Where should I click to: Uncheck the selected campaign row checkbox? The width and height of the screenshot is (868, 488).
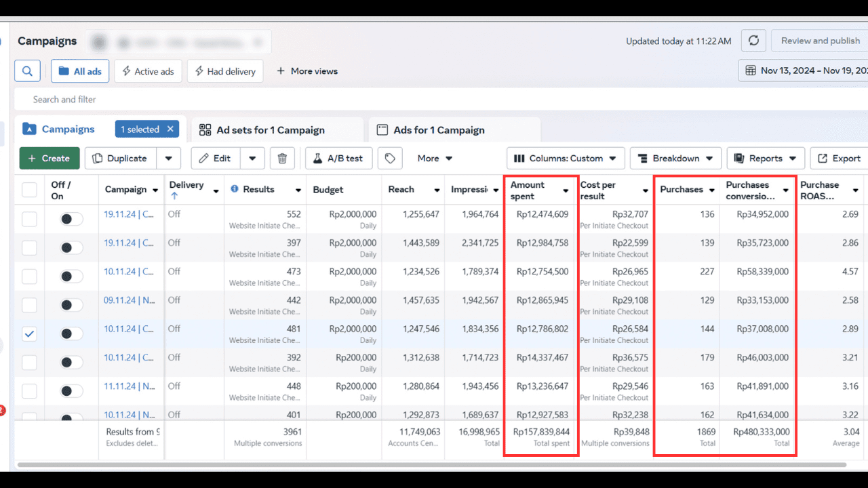tap(29, 333)
